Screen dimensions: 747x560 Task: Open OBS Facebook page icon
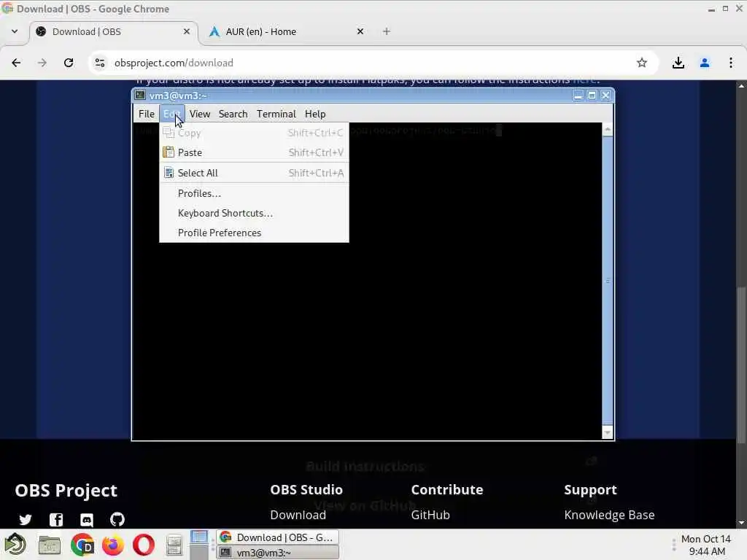56,519
